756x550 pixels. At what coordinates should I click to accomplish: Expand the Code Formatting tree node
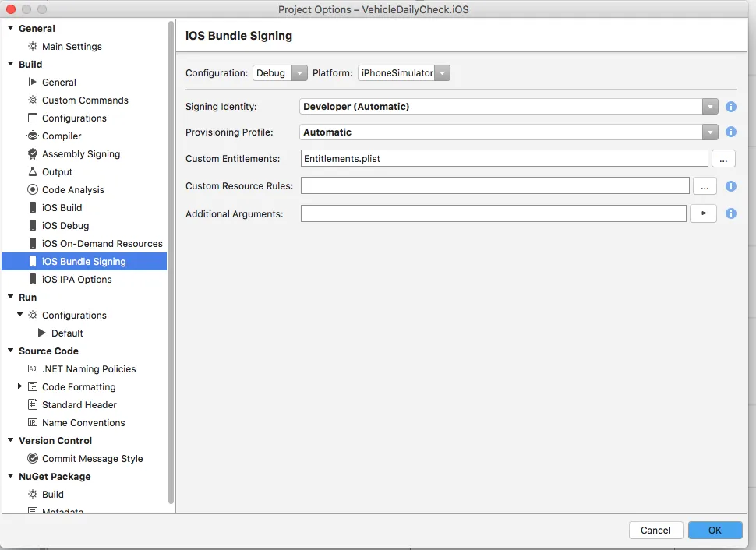pos(20,386)
